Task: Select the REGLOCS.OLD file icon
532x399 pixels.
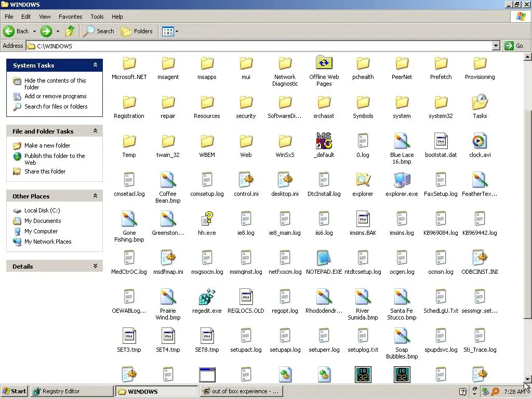Action: pyautogui.click(x=246, y=297)
